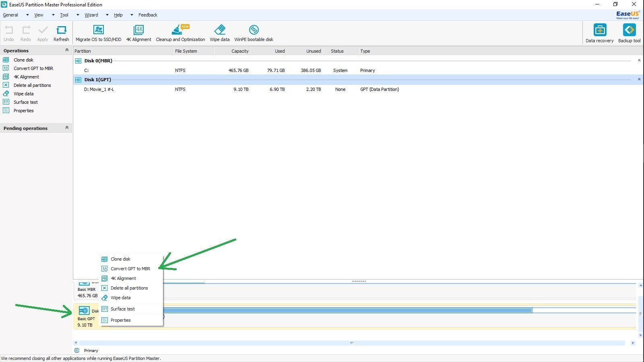
Task: Sort by the Capacity column header
Action: (232, 51)
